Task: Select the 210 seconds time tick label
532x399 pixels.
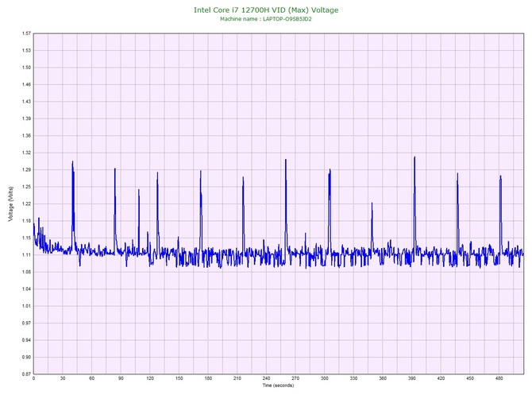Action: pyautogui.click(x=237, y=378)
